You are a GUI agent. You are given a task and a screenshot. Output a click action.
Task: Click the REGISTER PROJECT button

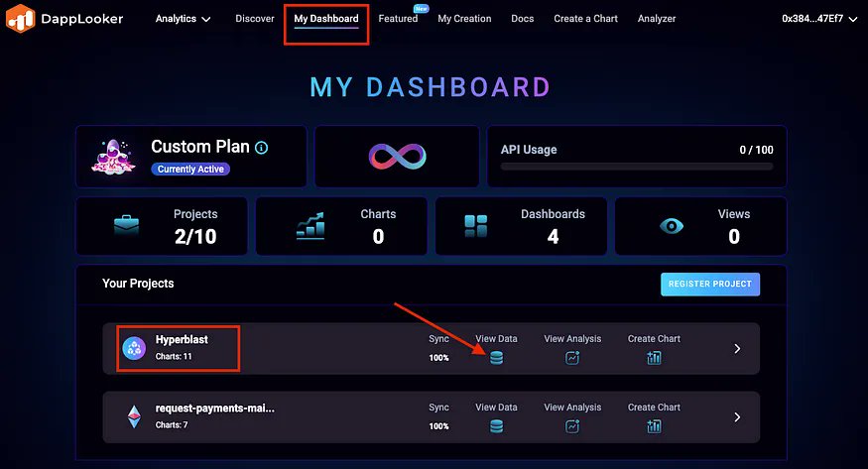[x=710, y=284]
